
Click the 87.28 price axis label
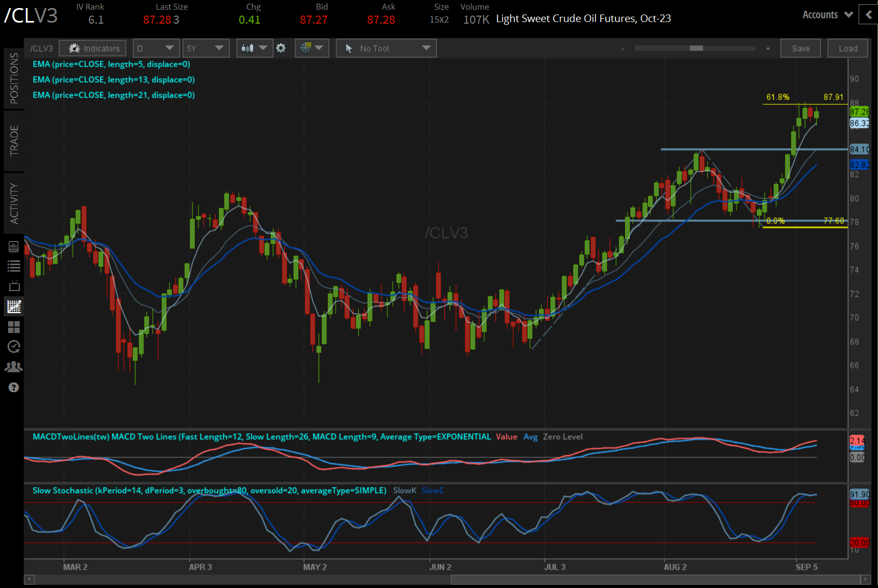coord(859,112)
